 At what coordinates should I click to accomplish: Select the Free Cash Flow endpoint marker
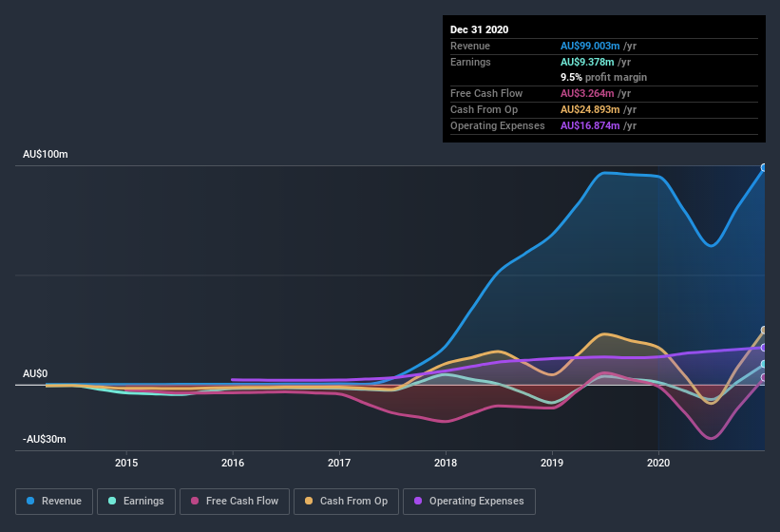click(x=764, y=378)
